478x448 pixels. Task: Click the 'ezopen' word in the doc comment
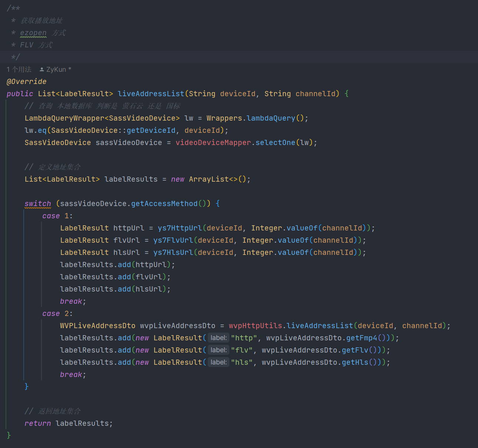(x=33, y=33)
